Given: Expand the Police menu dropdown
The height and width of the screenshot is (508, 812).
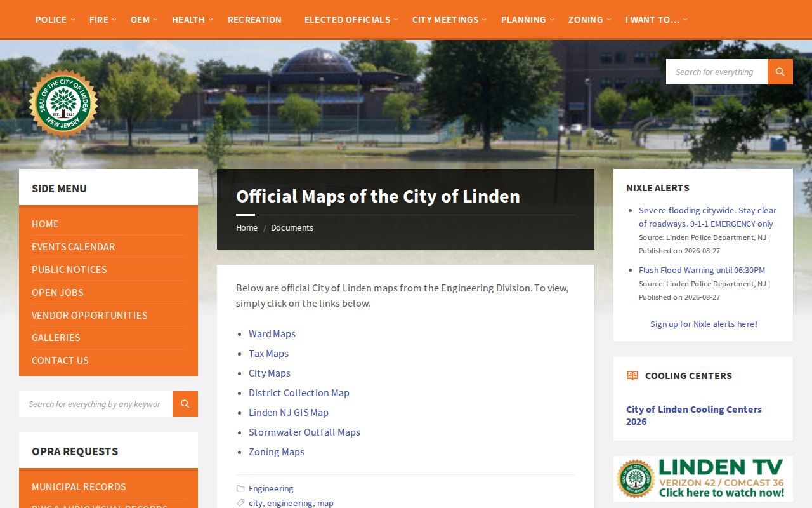Looking at the screenshot, I should (55, 20).
